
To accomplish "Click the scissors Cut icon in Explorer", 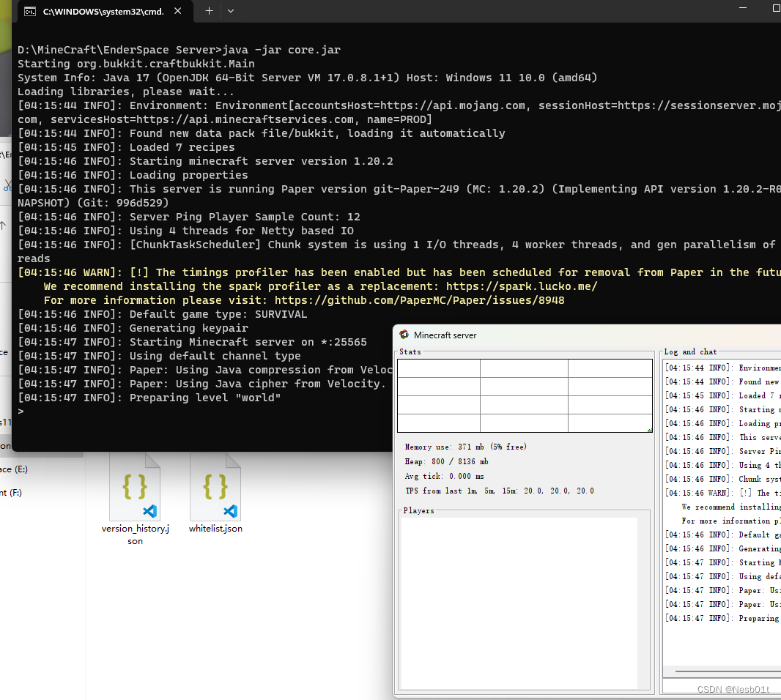I will click(6, 185).
